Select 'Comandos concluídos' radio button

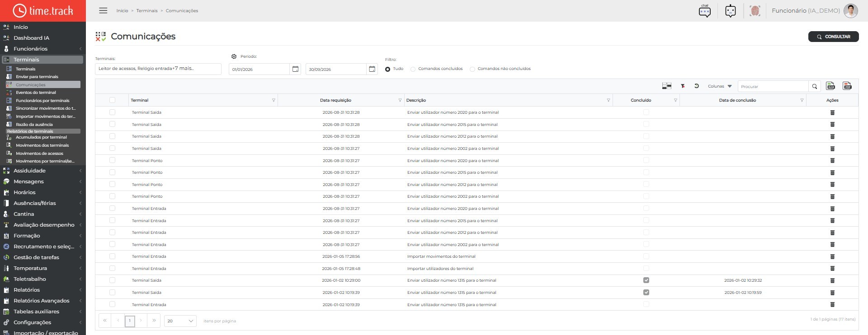click(x=413, y=69)
